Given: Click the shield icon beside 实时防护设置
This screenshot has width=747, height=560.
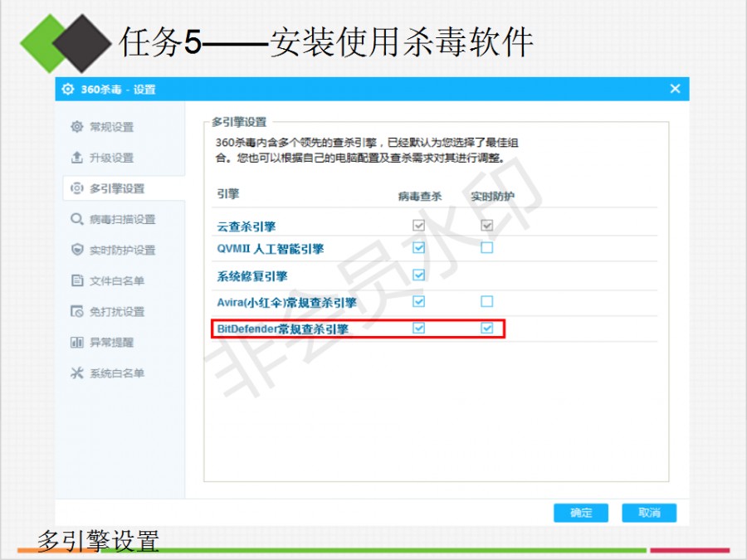Looking at the screenshot, I should click(77, 250).
